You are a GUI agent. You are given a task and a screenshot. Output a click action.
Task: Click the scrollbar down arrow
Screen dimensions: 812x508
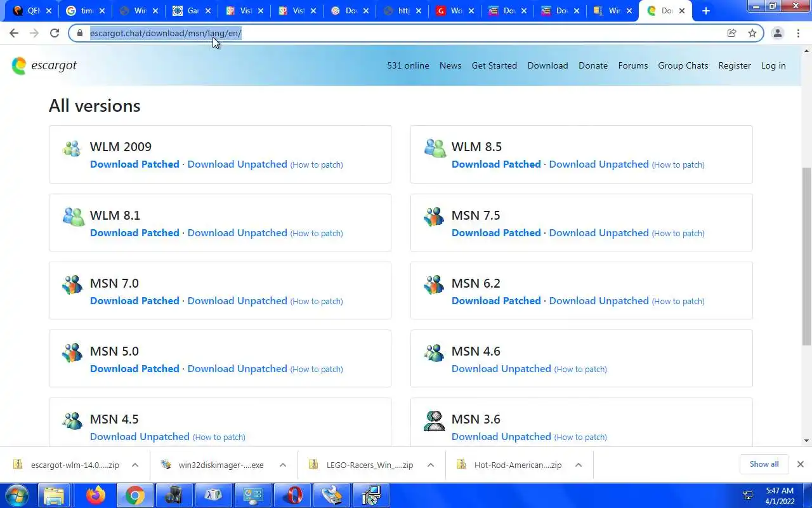pos(806,440)
